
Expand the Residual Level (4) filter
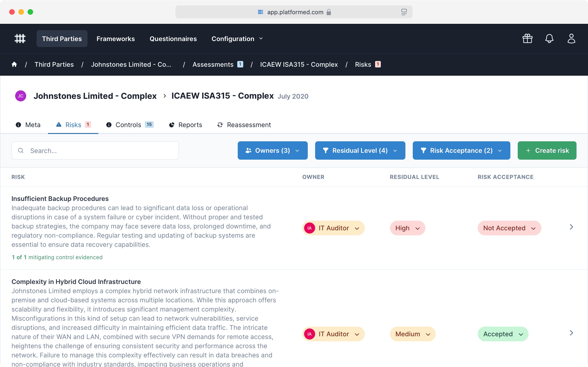[360, 150]
